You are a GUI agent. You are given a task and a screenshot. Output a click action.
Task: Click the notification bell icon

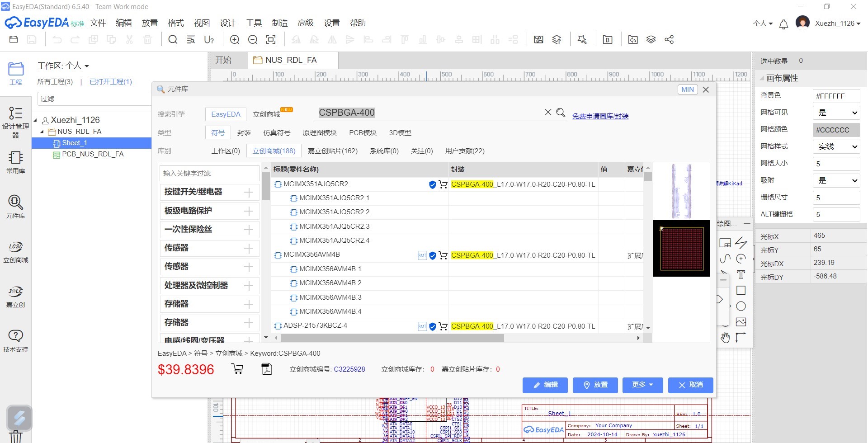783,24
